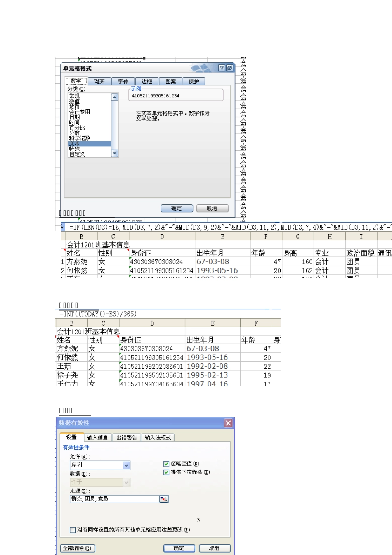The image size is (392, 555).
Task: Select 货币 in the 分类 list
Action: coord(90,107)
